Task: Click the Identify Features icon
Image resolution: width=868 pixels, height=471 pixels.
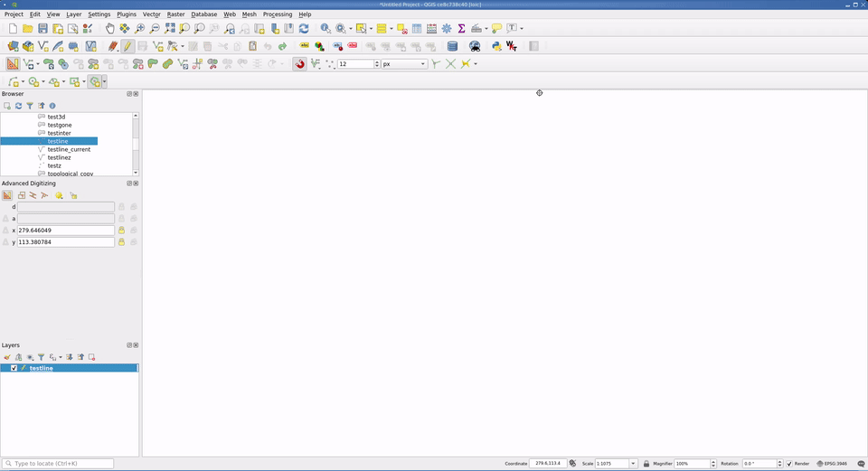Action: pos(325,29)
